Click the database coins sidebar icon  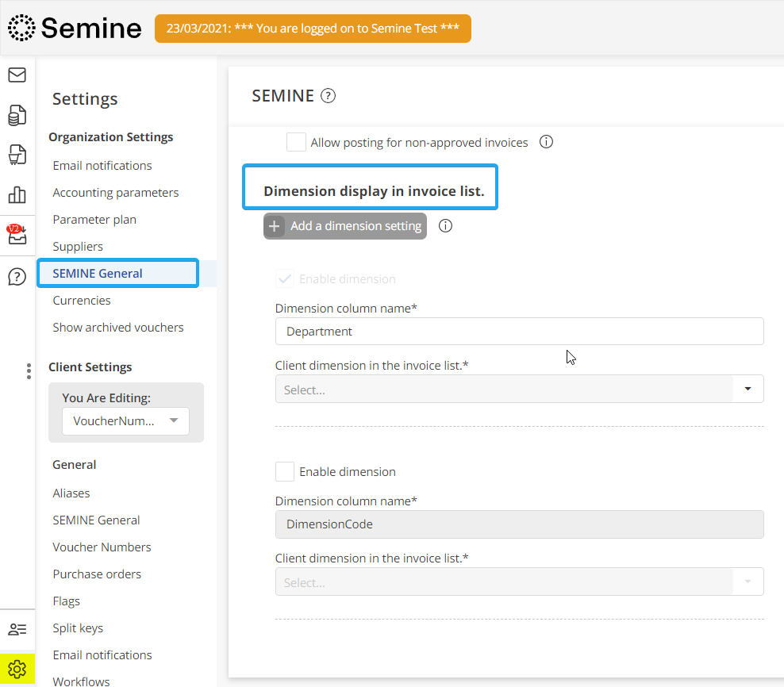click(17, 115)
